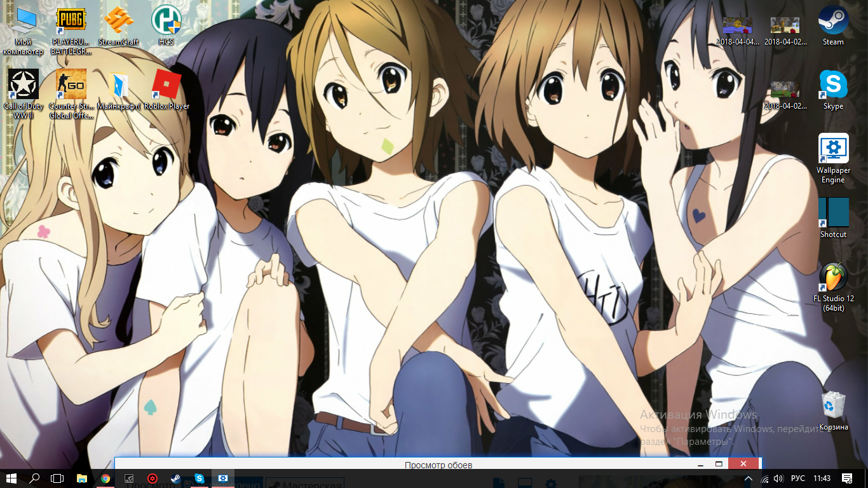Show hidden system tray icons

[749, 478]
